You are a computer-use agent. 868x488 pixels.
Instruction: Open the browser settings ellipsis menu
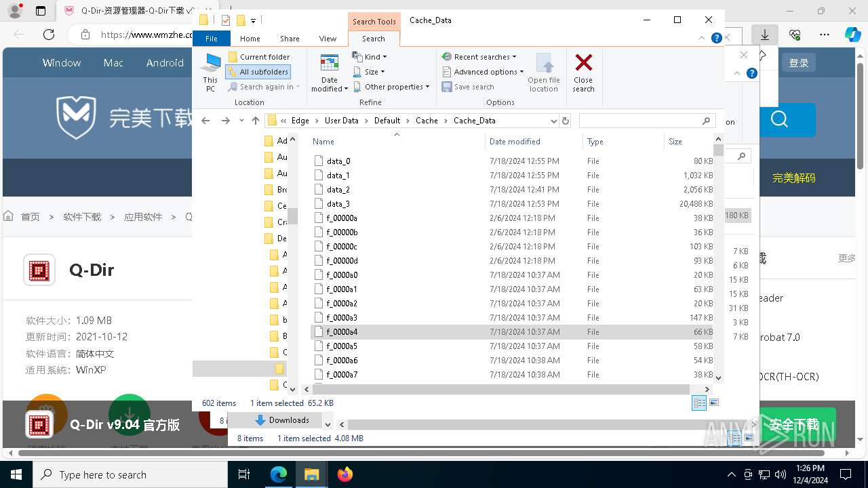[x=825, y=35]
